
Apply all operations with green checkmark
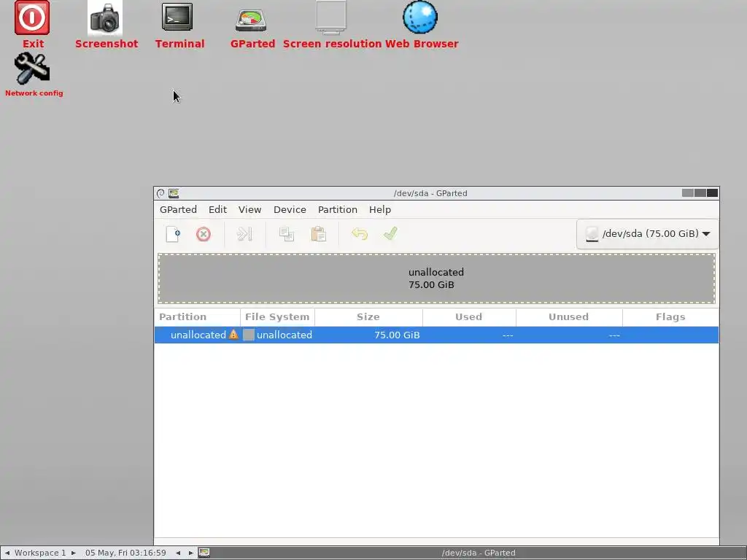(x=391, y=233)
